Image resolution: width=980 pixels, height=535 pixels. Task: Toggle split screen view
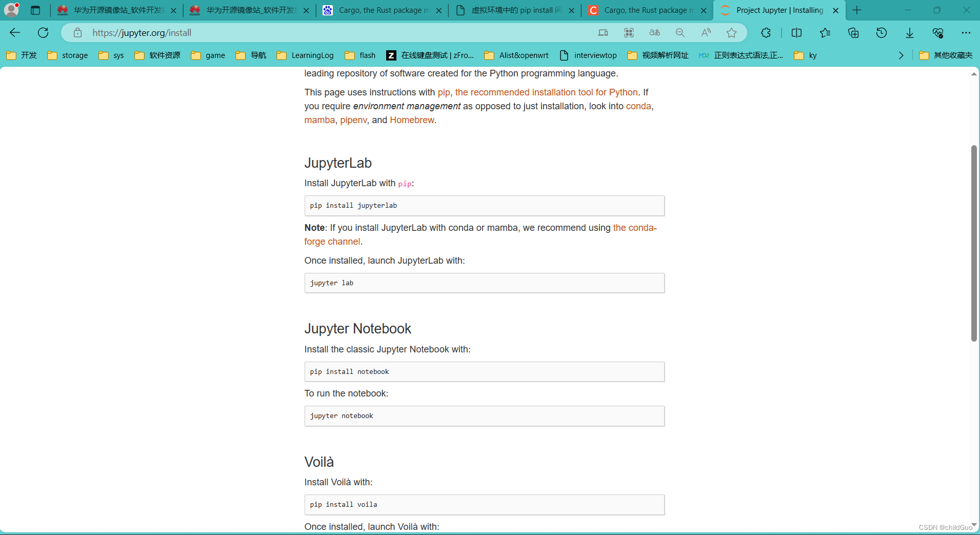[797, 32]
